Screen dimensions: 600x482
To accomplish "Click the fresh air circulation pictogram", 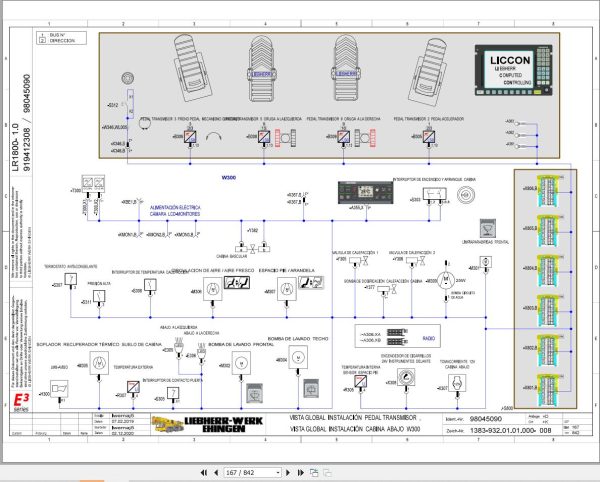I will coord(237,283).
